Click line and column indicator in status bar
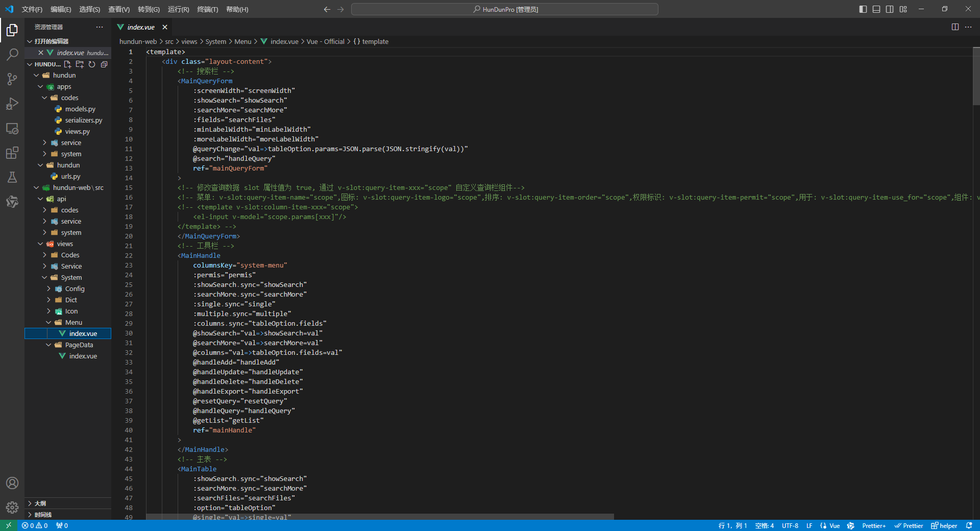Image resolution: width=980 pixels, height=531 pixels. (732, 525)
